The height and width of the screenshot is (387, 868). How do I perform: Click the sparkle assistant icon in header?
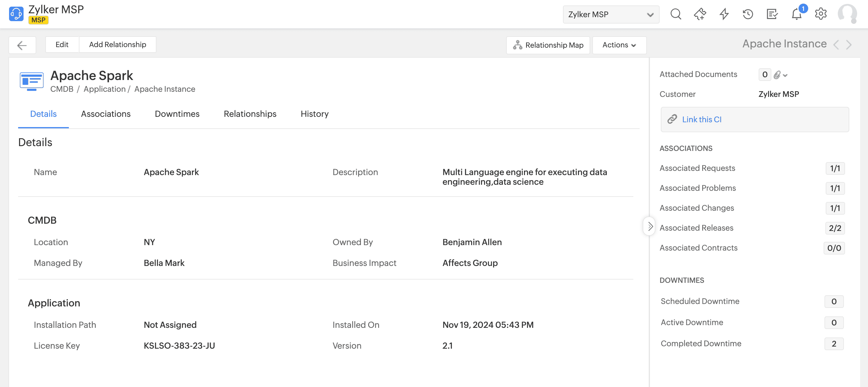(x=700, y=14)
